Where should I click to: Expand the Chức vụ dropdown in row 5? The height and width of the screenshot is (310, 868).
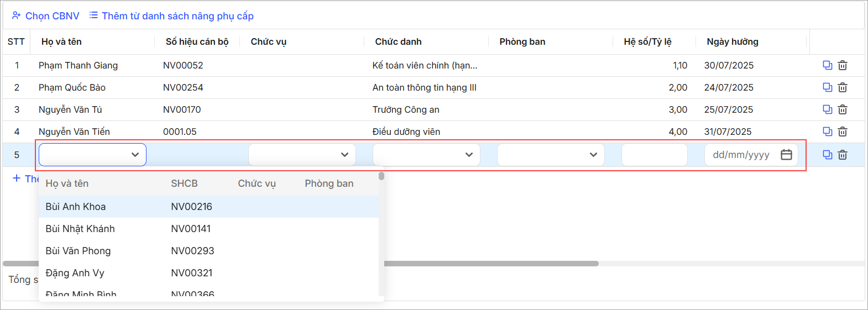click(x=302, y=155)
